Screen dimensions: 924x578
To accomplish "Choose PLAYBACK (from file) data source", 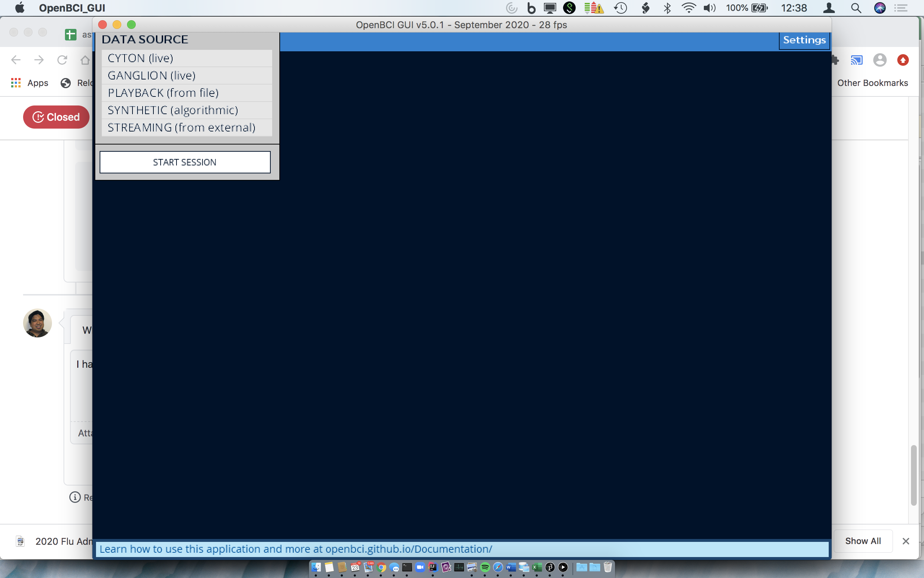I will click(187, 92).
